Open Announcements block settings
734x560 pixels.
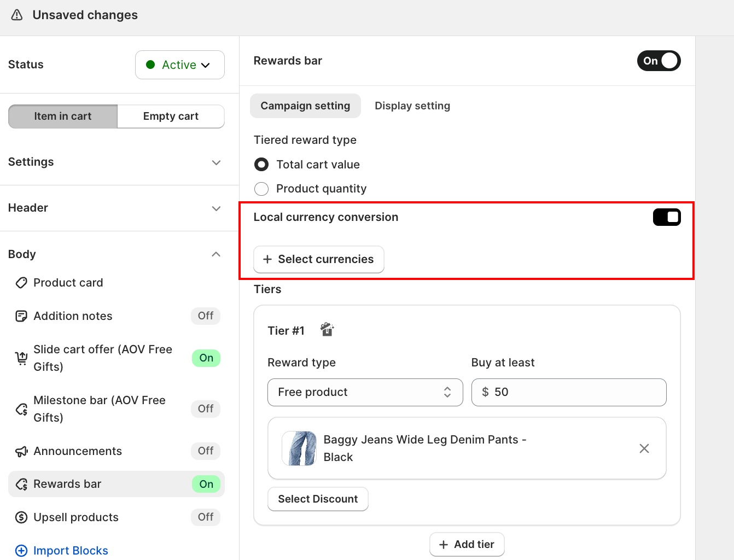(x=78, y=451)
